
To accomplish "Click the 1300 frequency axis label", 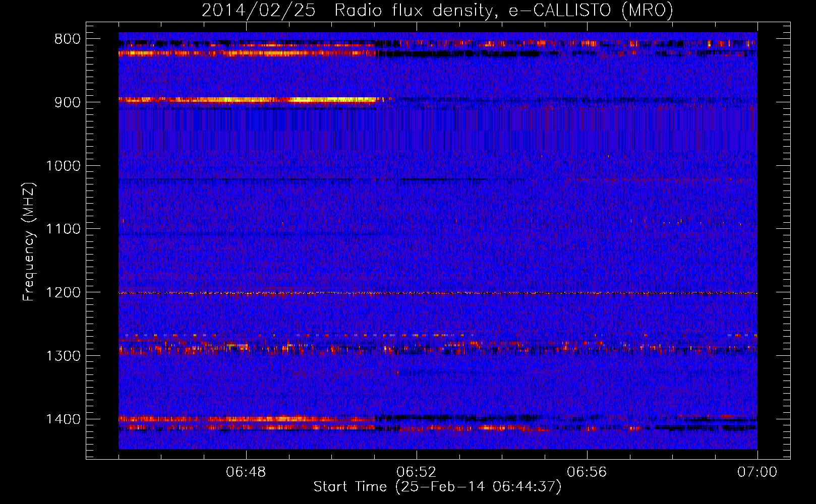I will pyautogui.click(x=63, y=356).
